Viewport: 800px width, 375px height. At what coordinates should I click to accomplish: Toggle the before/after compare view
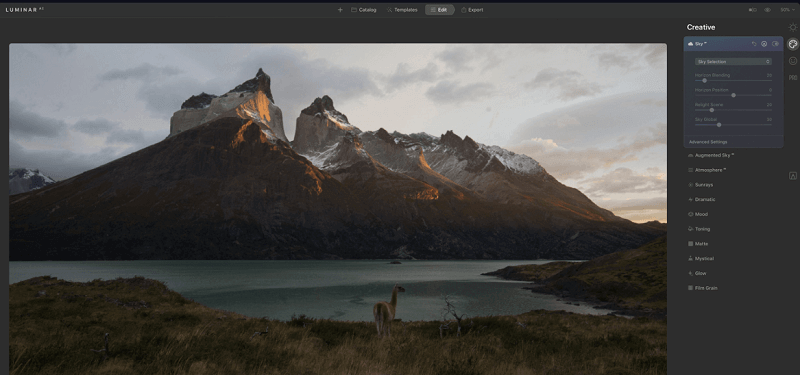pyautogui.click(x=752, y=10)
